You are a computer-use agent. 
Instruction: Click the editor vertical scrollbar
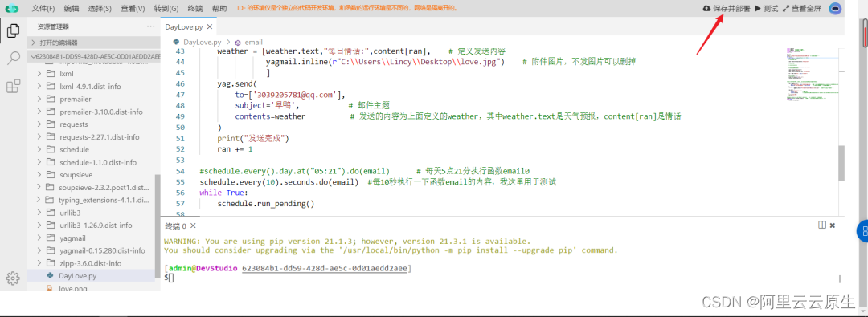[x=842, y=163]
